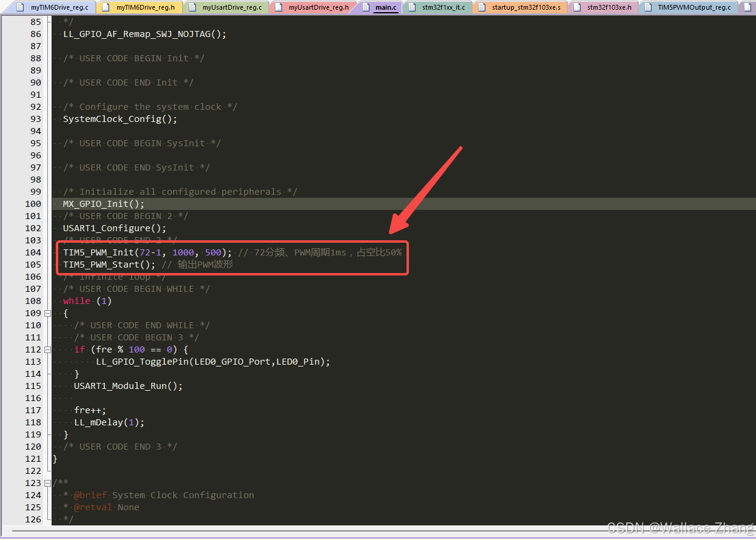Click on LL_GPIO_AF_Remap_SWJ_NOJTAG() call
Image resolution: width=756 pixels, height=540 pixels.
[144, 34]
